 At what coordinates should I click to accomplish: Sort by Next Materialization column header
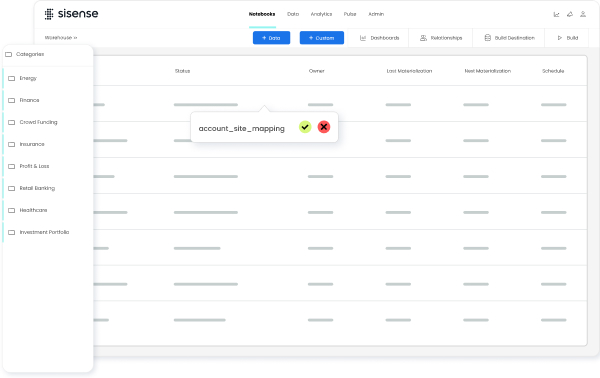(488, 71)
